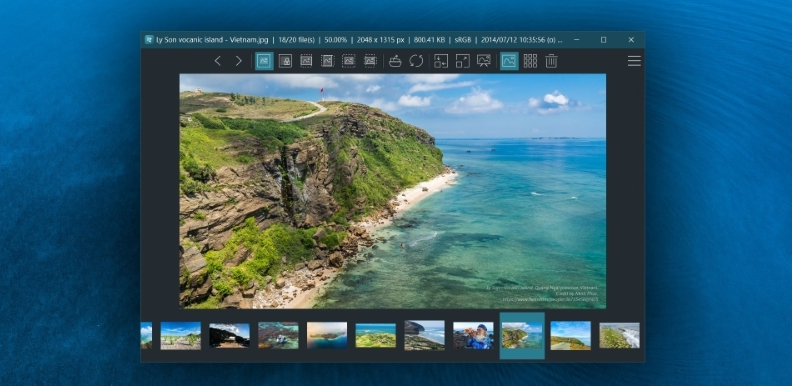Open thumbnail of bearded man in blue

[473, 335]
